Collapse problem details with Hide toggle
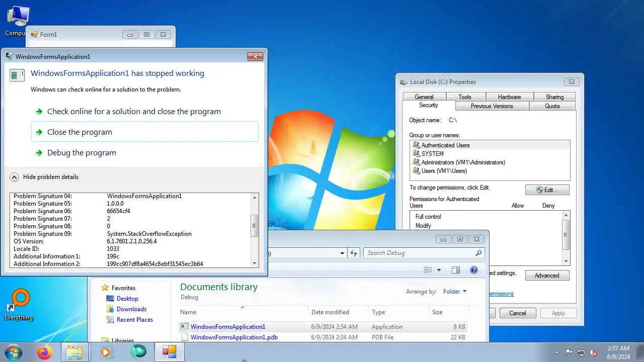The image size is (644, 362). point(15,177)
